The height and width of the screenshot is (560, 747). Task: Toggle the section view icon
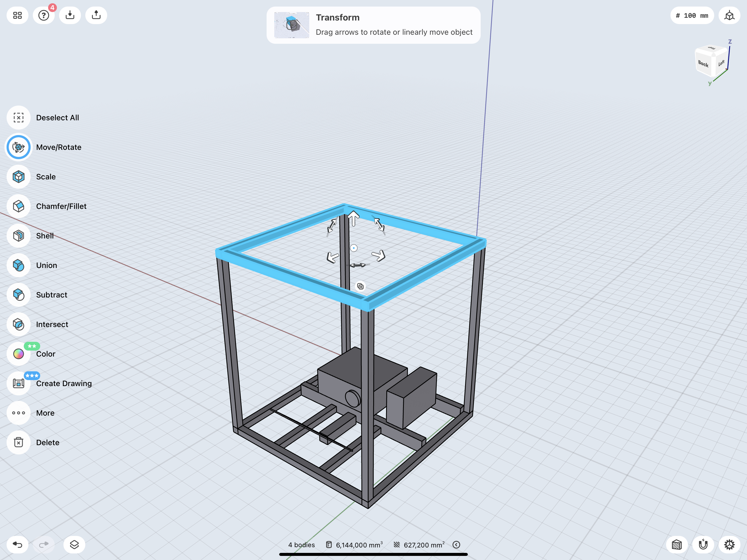pos(677,544)
